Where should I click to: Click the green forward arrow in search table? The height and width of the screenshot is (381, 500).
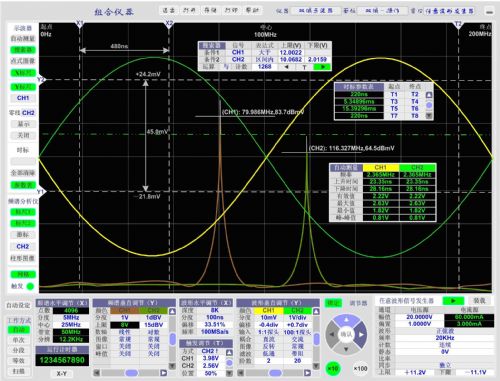point(322,67)
